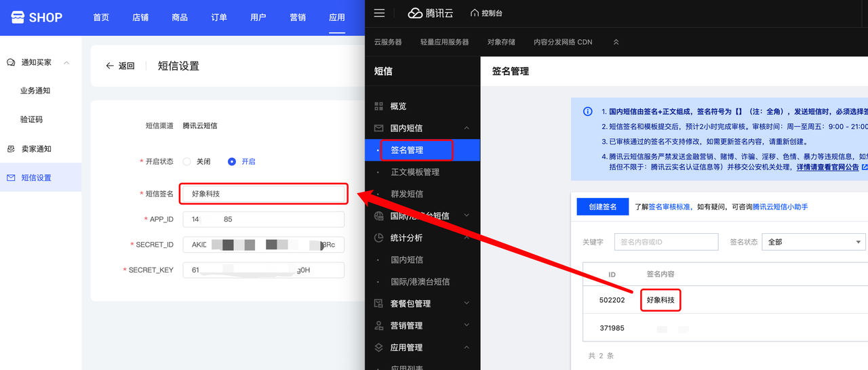The width and height of the screenshot is (868, 370).
Task: Click the 国际/港澳台短信 globe icon
Action: point(379,215)
